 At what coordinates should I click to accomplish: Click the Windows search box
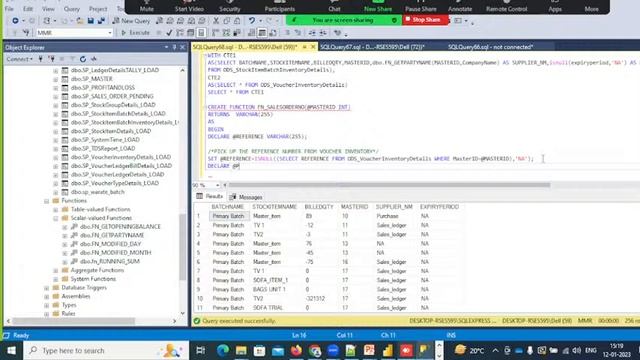click(106, 351)
